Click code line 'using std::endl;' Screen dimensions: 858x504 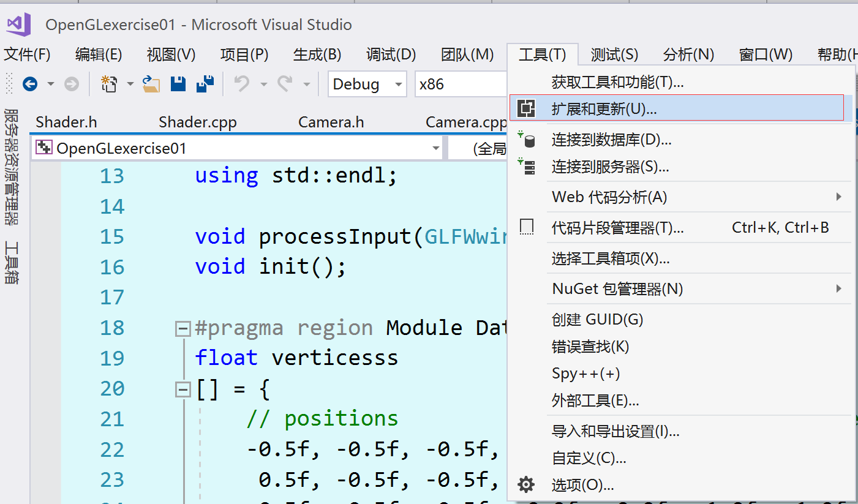pyautogui.click(x=296, y=176)
